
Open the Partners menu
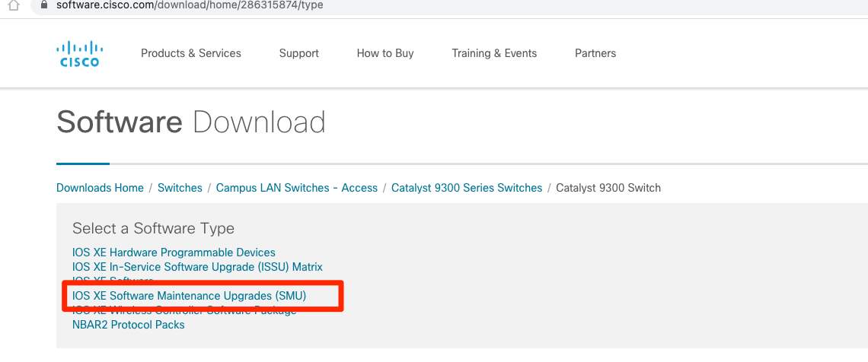tap(595, 53)
